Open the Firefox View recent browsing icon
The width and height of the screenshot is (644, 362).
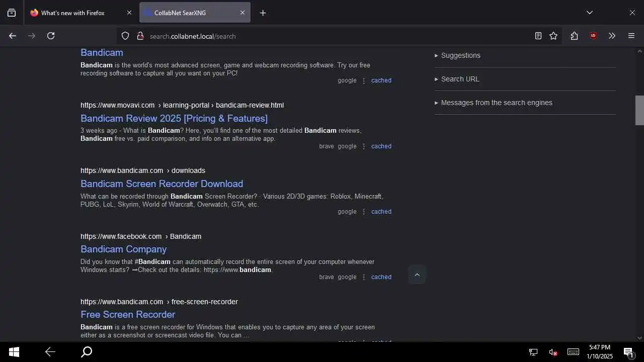(12, 13)
